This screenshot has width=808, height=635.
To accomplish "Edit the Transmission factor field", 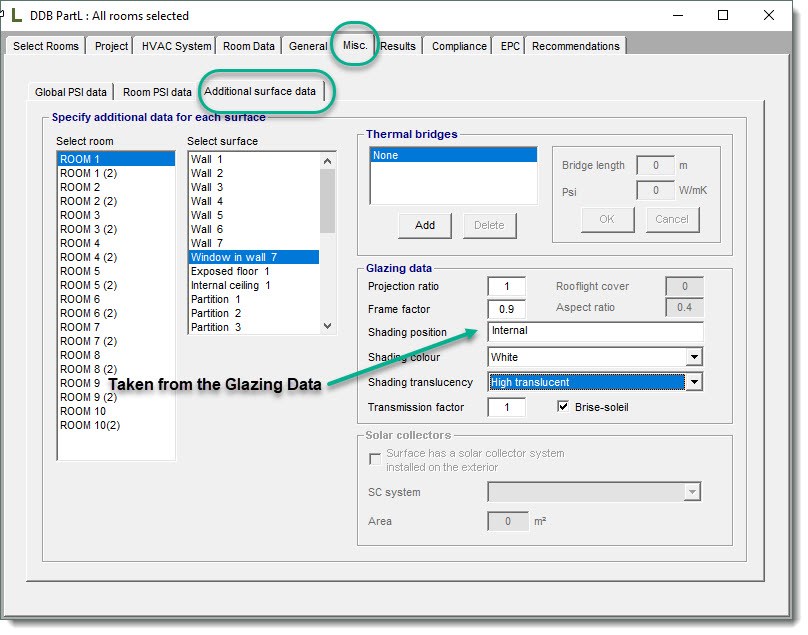I will [506, 408].
